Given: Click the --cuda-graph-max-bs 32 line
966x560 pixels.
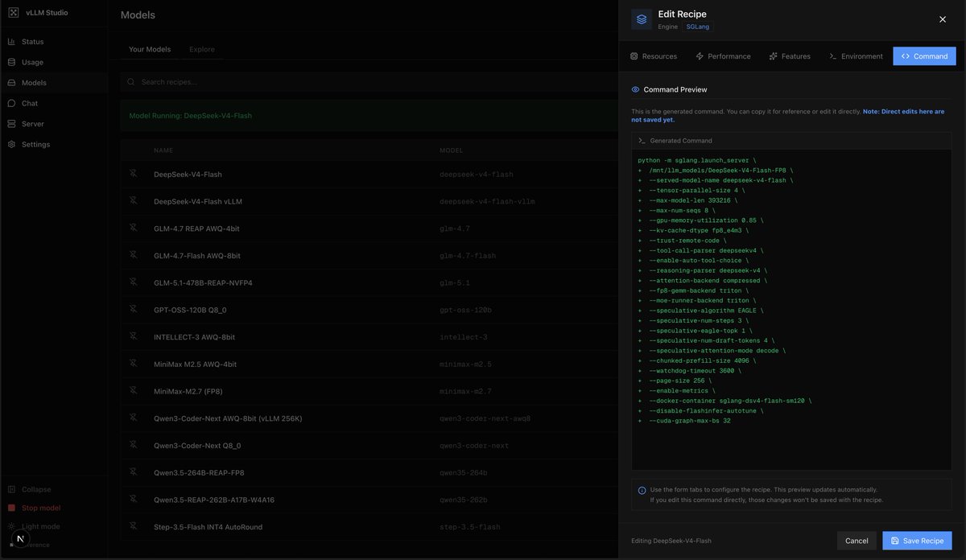Looking at the screenshot, I should click(689, 421).
